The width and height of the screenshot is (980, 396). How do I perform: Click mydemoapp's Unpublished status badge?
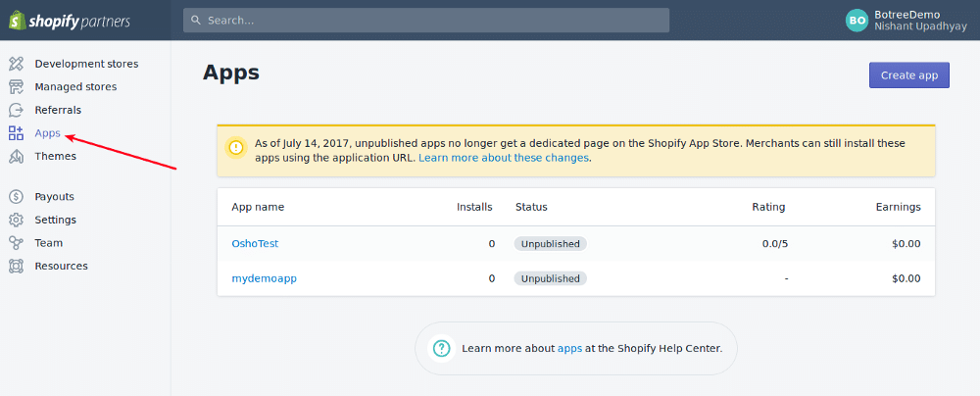click(x=551, y=279)
